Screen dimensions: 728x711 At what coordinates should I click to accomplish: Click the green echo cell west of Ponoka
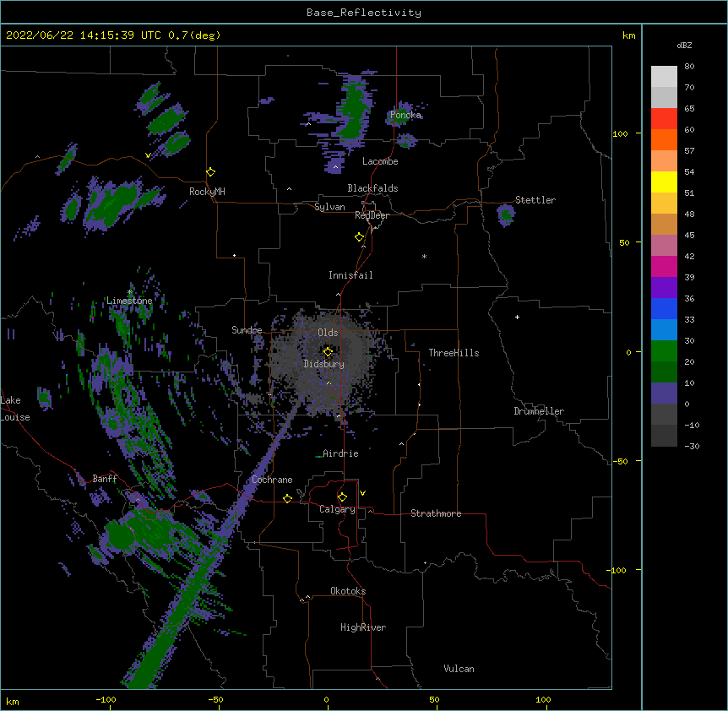tap(356, 111)
